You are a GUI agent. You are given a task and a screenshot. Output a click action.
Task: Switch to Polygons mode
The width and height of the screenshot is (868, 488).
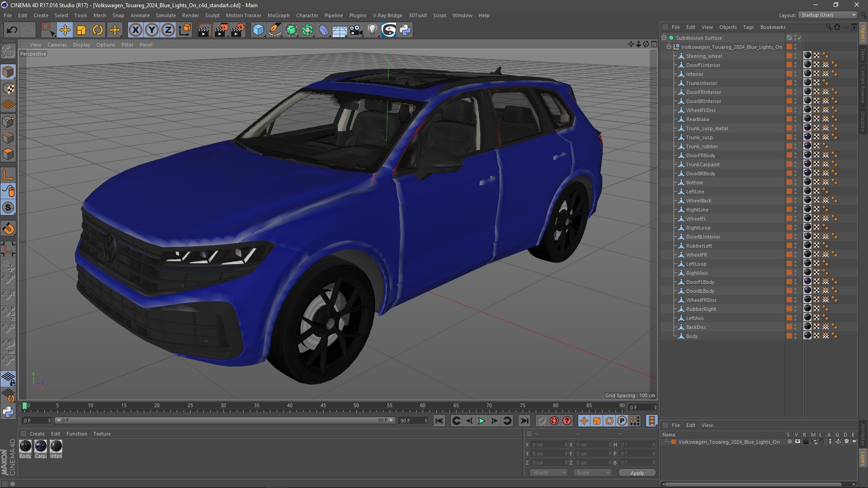[x=8, y=154]
